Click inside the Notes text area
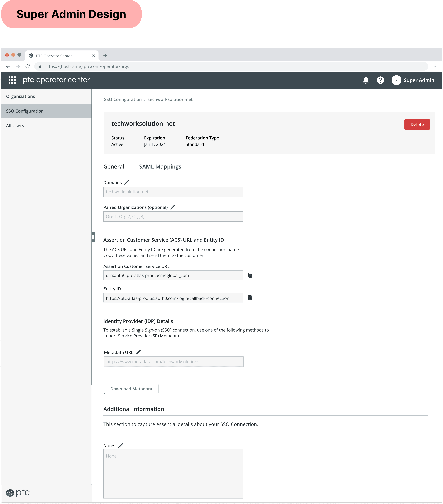 173,473
